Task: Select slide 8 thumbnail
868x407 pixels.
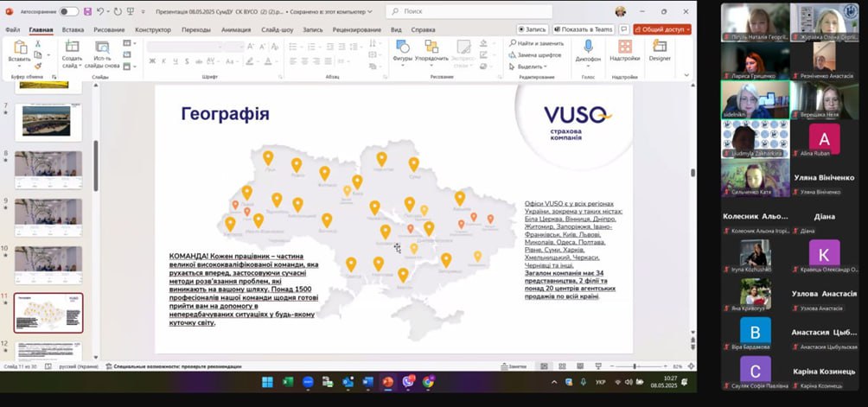Action: [48, 169]
